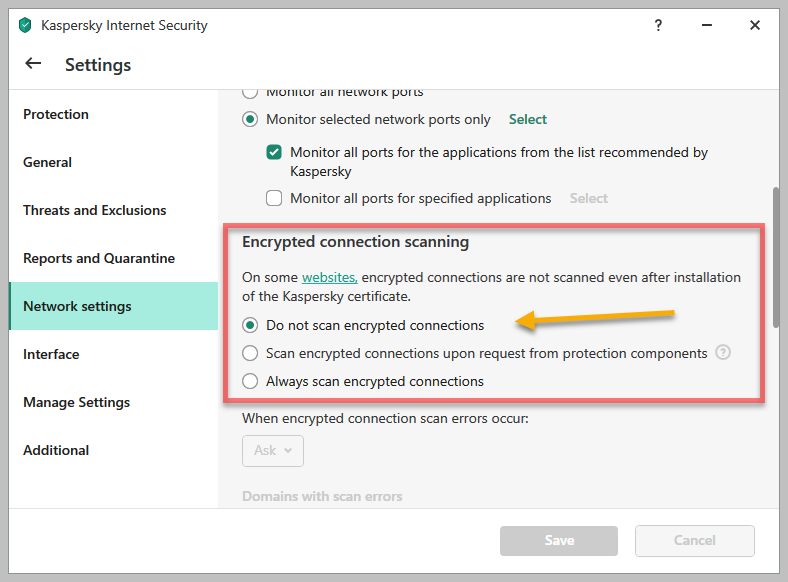Viewport: 788px width, 582px height.
Task: Enable Monitor all ports for specified applications
Action: click(274, 198)
